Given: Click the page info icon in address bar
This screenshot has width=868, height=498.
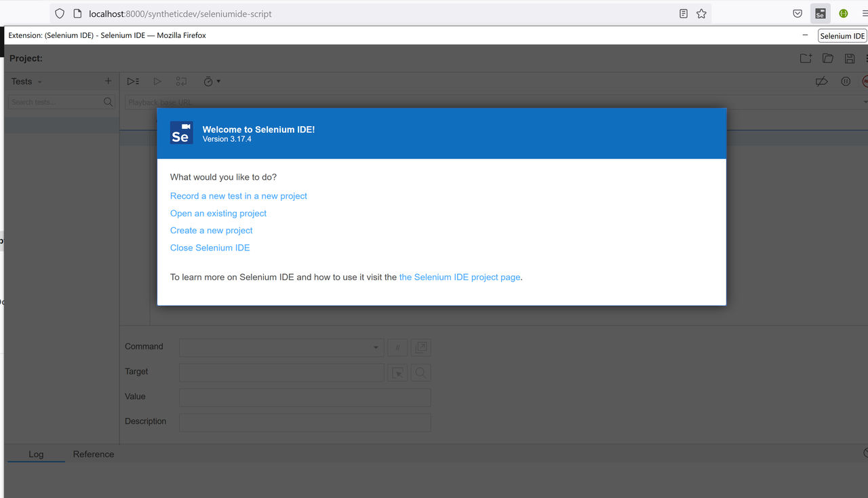Looking at the screenshot, I should point(77,14).
